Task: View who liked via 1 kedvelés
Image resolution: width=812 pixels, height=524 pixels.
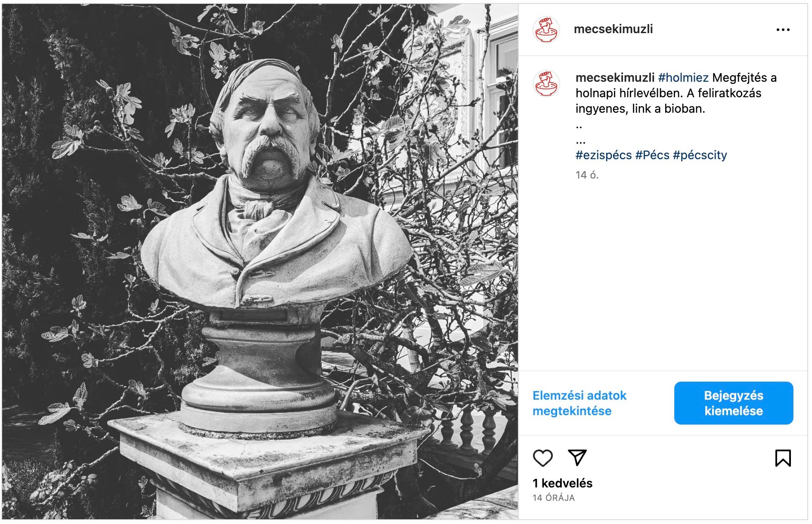Action: (x=562, y=483)
